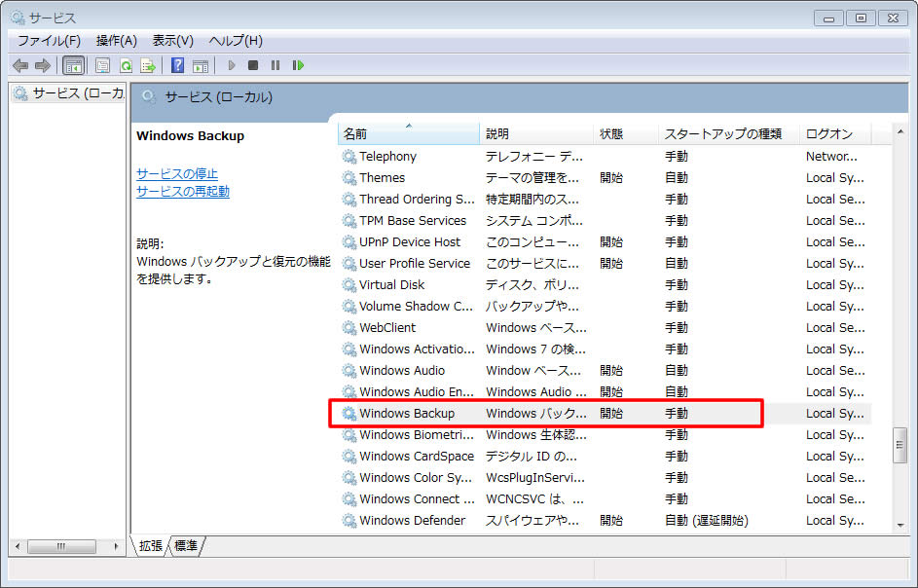Click gear icon of Windows CardSpace

click(x=349, y=457)
